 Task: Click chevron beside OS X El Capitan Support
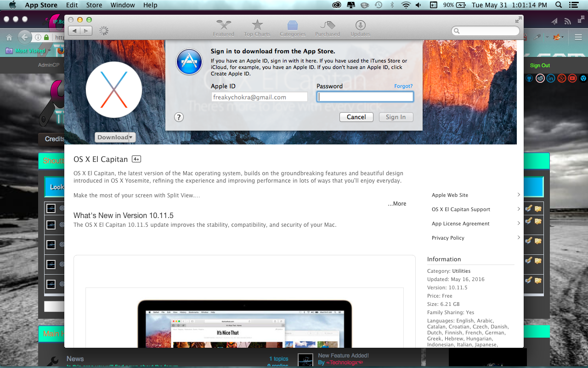(519, 209)
